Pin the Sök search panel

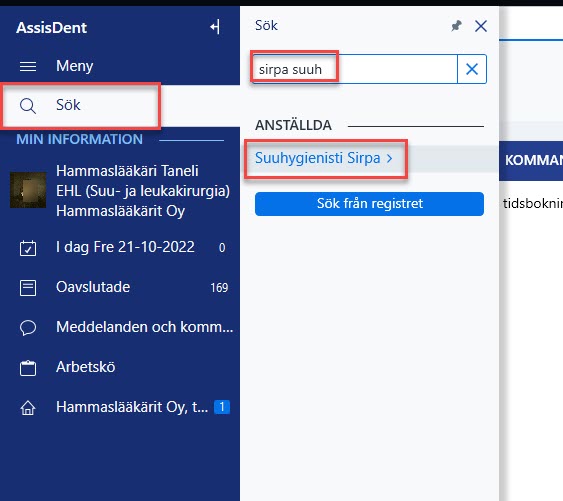pyautogui.click(x=456, y=26)
